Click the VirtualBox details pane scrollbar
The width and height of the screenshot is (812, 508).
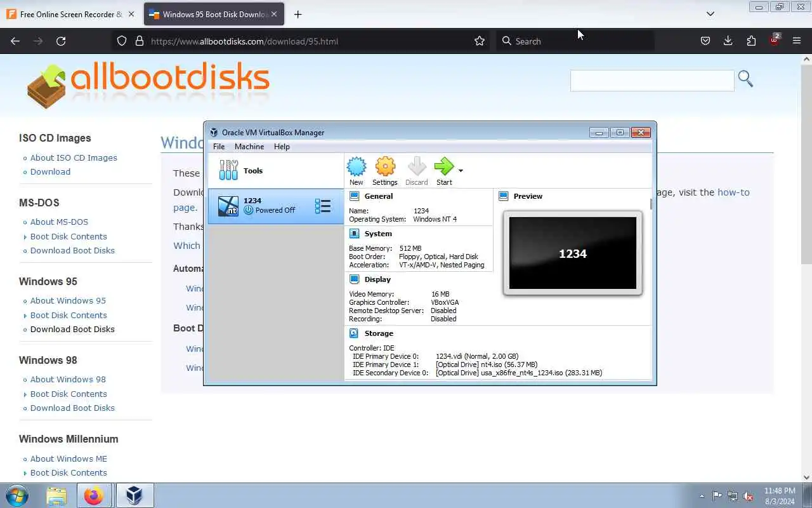(651, 204)
